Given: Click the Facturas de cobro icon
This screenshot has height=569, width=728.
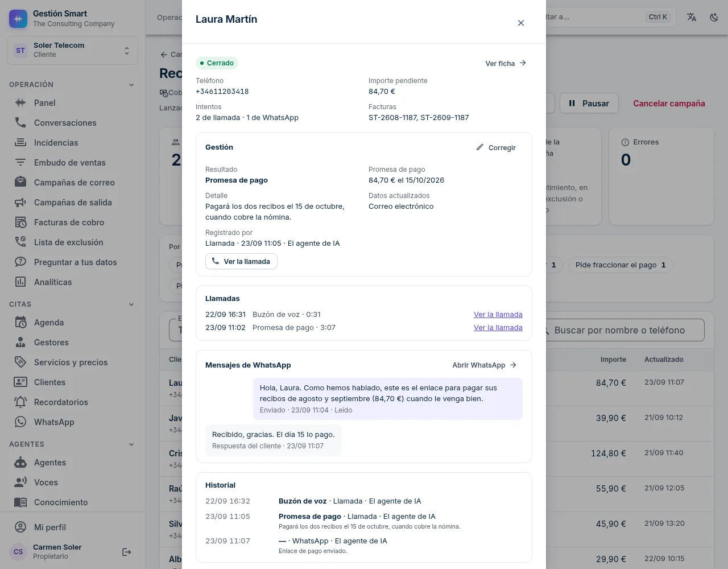Looking at the screenshot, I should pyautogui.click(x=20, y=222).
